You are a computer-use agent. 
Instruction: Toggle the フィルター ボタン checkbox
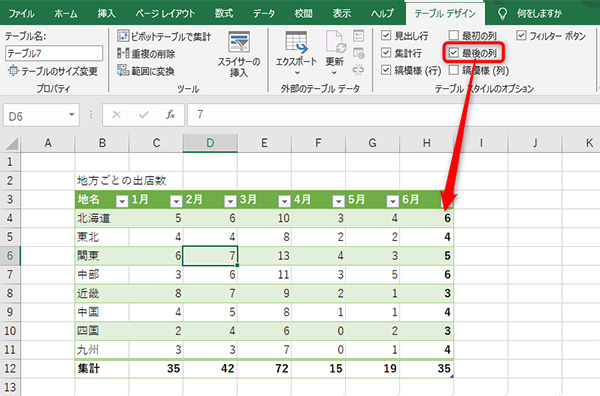521,36
